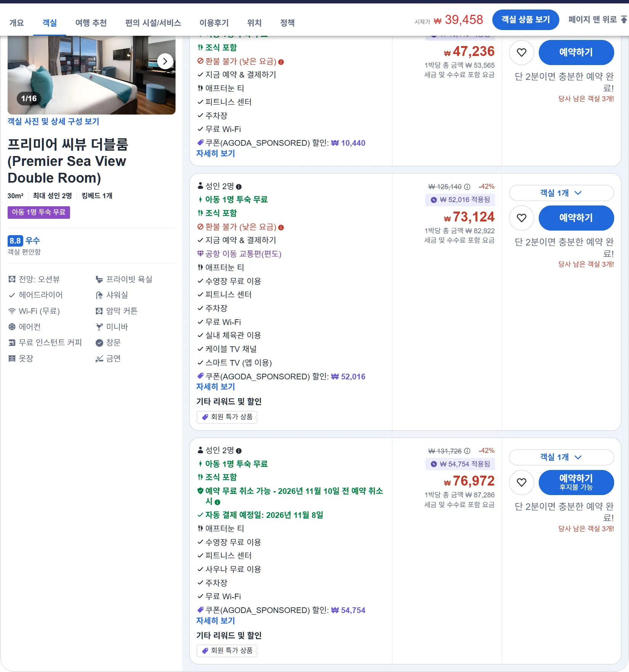The width and height of the screenshot is (629, 672).
Task: Favorite the ₩73,124 offer with heart icon
Action: (x=522, y=218)
